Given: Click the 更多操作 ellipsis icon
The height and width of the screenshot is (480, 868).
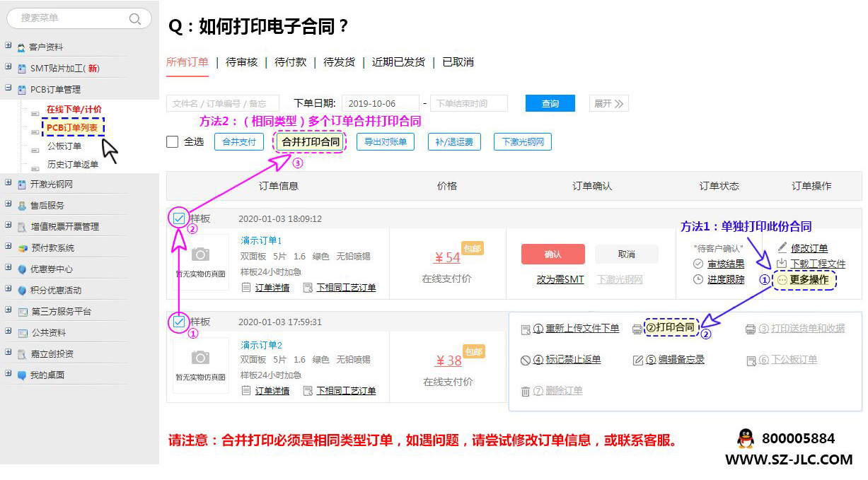Looking at the screenshot, I should (782, 280).
